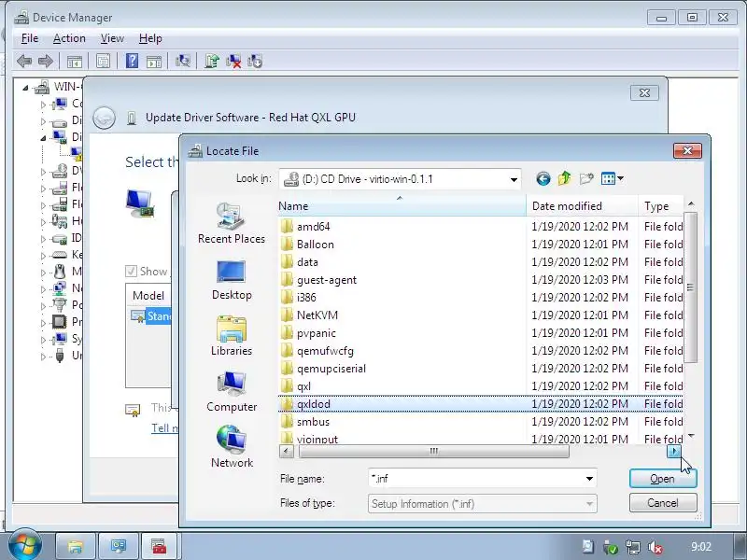Open Windows Explorer from the taskbar
Image resolution: width=747 pixels, height=560 pixels.
tap(76, 546)
